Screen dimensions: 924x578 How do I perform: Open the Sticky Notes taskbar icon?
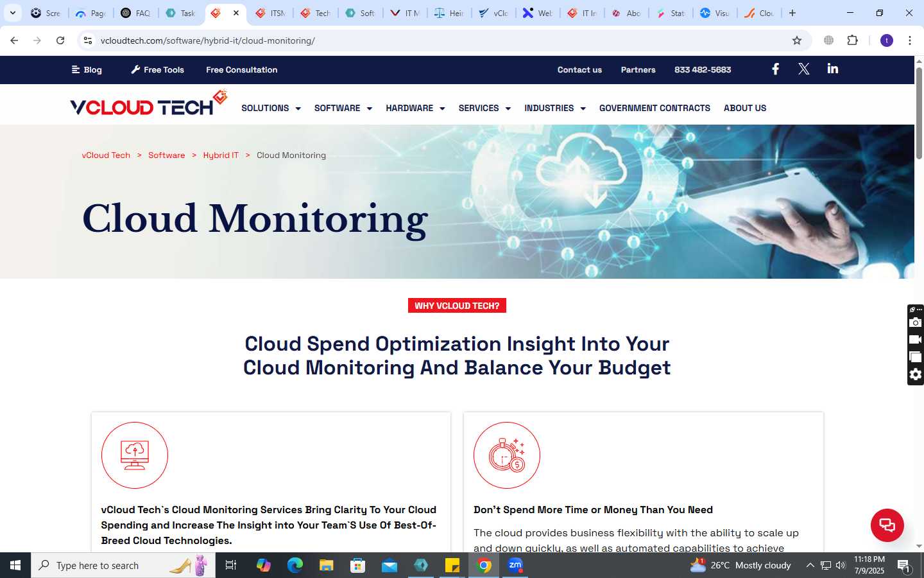pyautogui.click(x=452, y=565)
